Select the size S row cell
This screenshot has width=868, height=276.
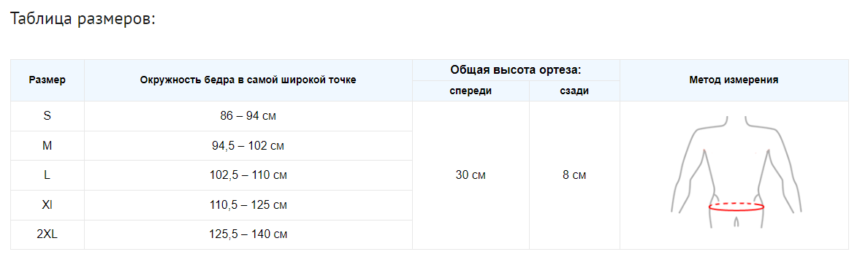47,116
